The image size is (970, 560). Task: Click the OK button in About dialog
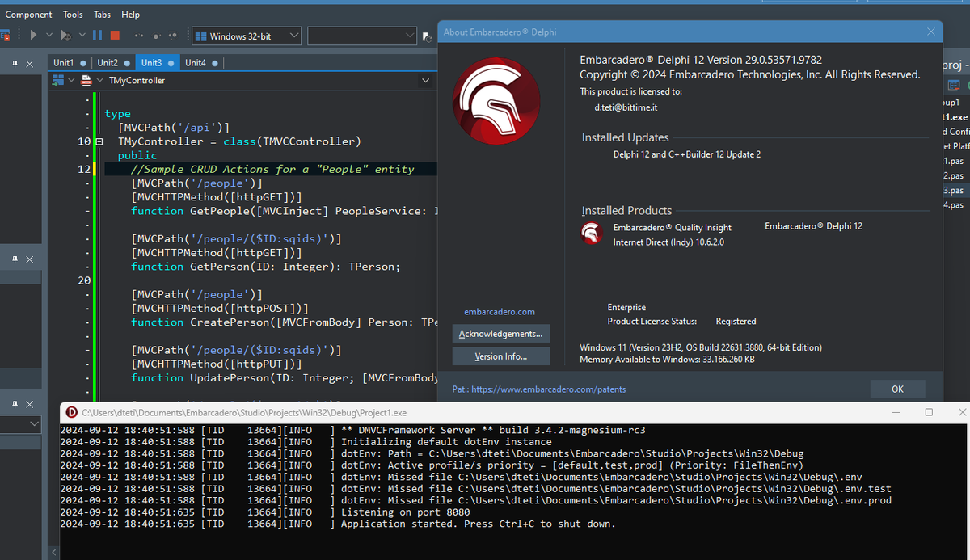point(897,389)
